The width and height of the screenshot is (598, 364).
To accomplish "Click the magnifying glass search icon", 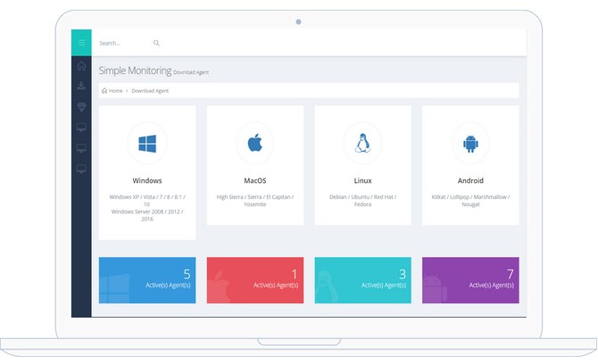I will pyautogui.click(x=156, y=43).
